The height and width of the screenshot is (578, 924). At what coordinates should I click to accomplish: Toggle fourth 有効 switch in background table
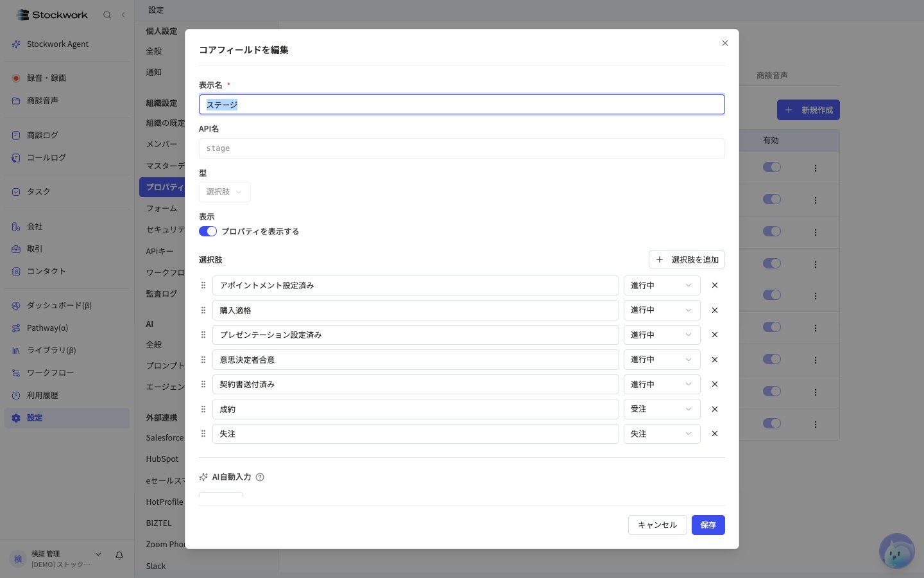(772, 263)
